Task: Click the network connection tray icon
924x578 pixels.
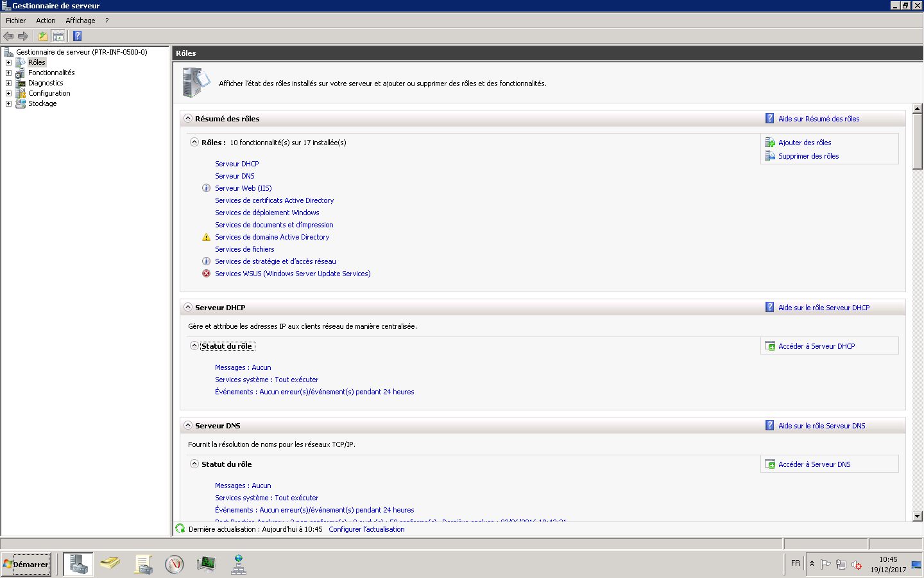Action: [841, 565]
